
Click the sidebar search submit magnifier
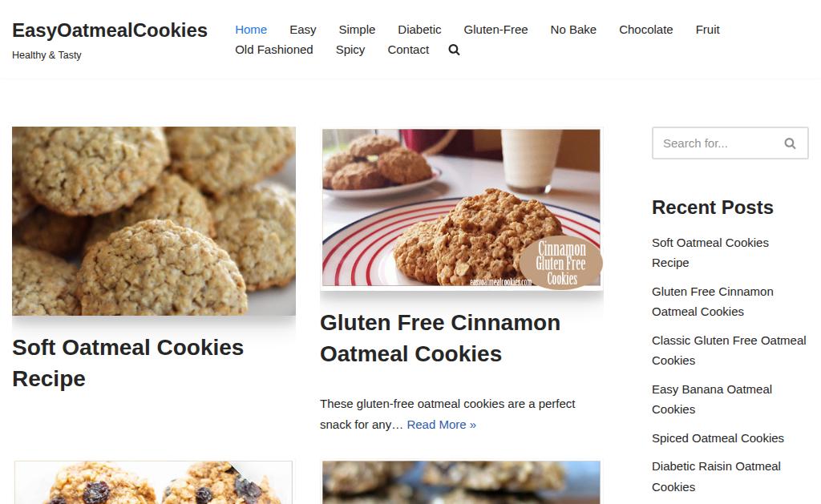point(790,143)
